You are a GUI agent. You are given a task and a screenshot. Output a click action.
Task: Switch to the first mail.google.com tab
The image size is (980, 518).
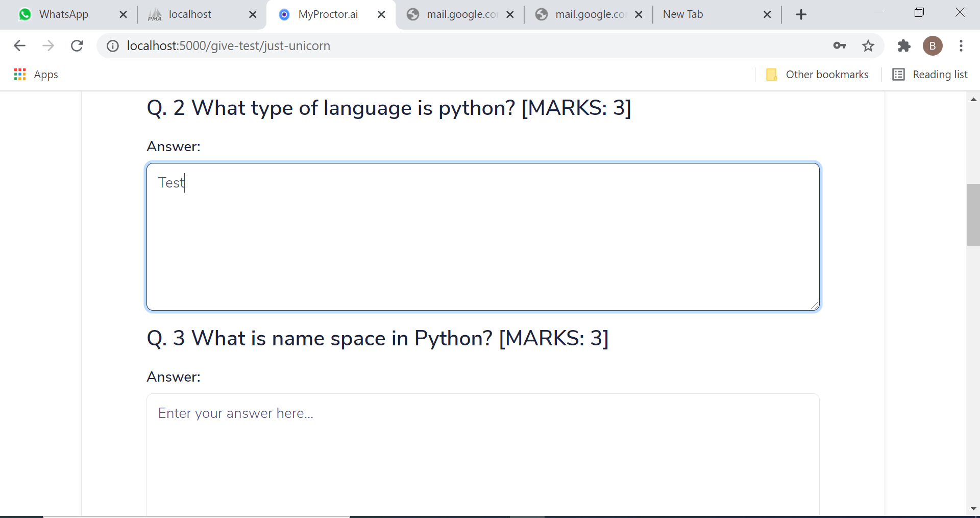tap(460, 14)
